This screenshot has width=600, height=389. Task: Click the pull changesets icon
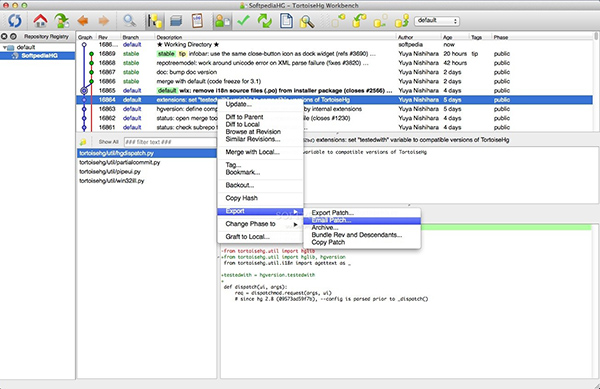pyautogui.click(x=359, y=21)
